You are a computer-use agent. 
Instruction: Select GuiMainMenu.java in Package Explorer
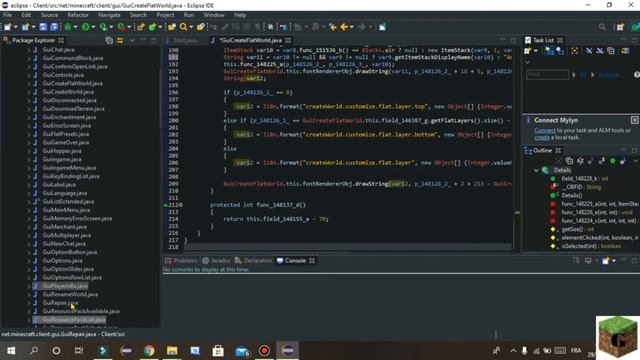tap(66, 210)
